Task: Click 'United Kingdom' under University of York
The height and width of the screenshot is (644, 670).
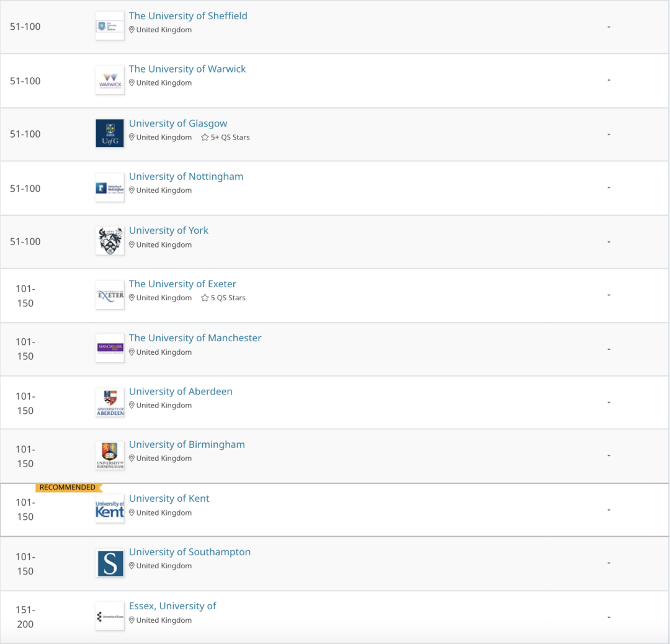Action: click(x=164, y=245)
